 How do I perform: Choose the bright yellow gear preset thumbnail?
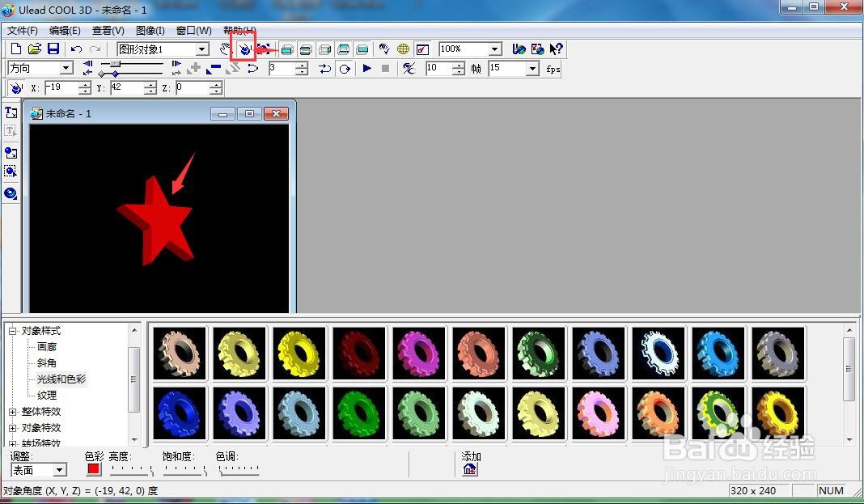click(299, 353)
